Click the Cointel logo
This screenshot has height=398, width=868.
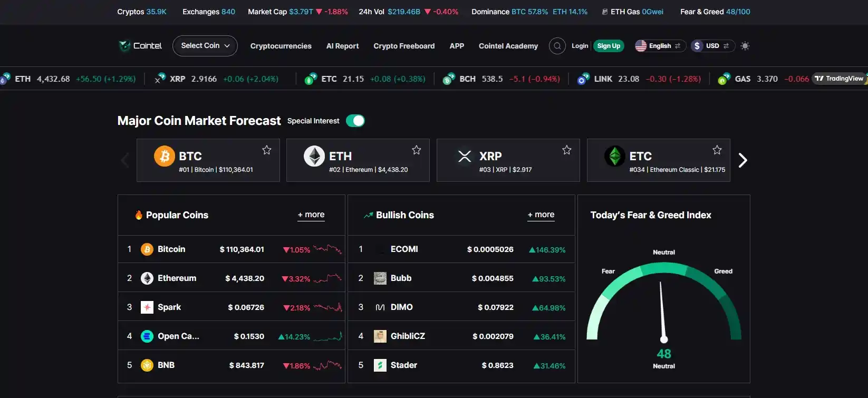click(x=140, y=46)
